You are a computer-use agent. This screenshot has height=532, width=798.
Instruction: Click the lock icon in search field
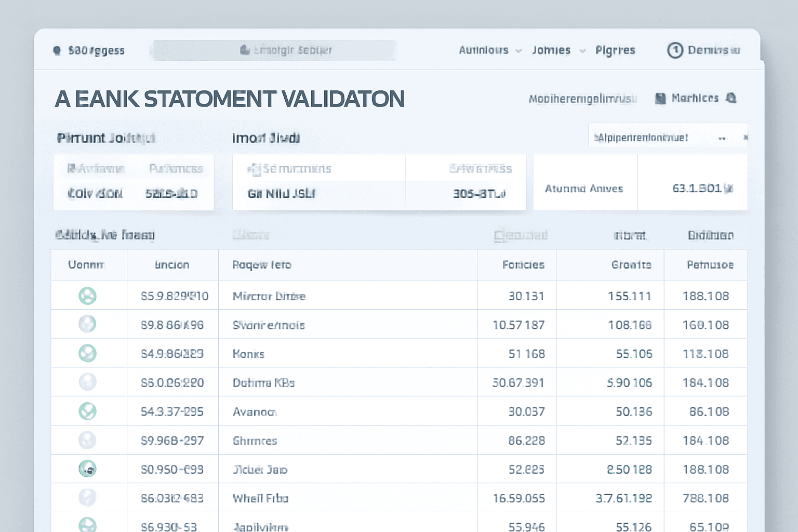[245, 50]
